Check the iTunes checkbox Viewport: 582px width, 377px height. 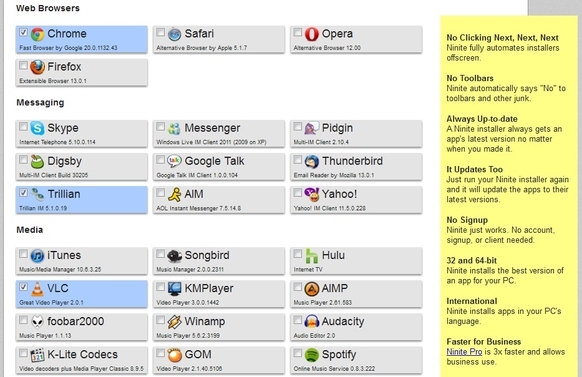pyautogui.click(x=23, y=254)
